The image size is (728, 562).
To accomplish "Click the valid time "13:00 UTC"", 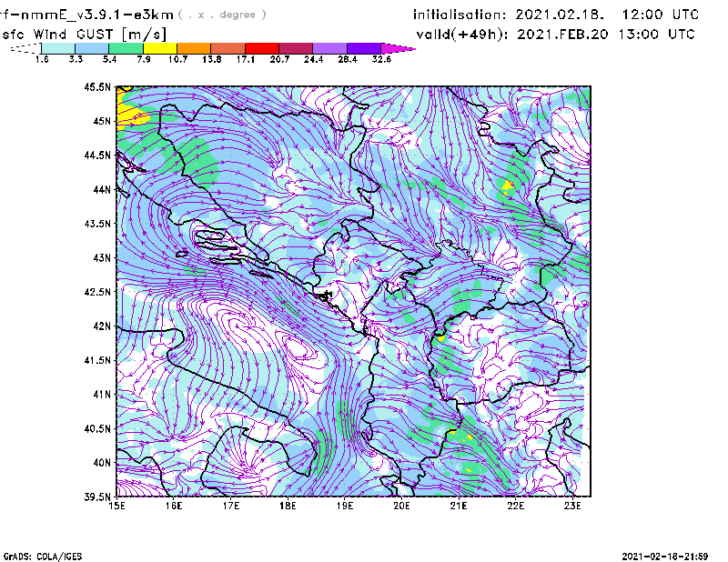I will click(656, 35).
